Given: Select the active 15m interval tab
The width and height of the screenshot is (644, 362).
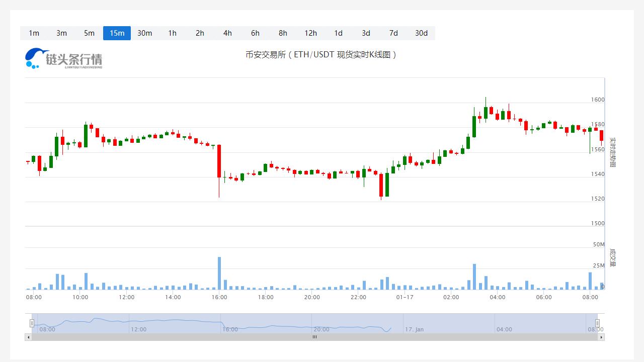Looking at the screenshot, I should tap(117, 33).
